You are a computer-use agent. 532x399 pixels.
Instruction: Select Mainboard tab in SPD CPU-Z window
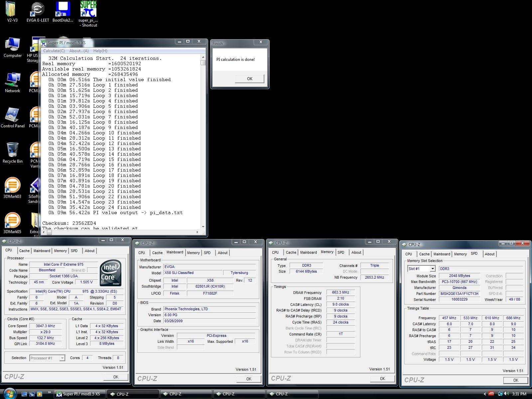442,254
